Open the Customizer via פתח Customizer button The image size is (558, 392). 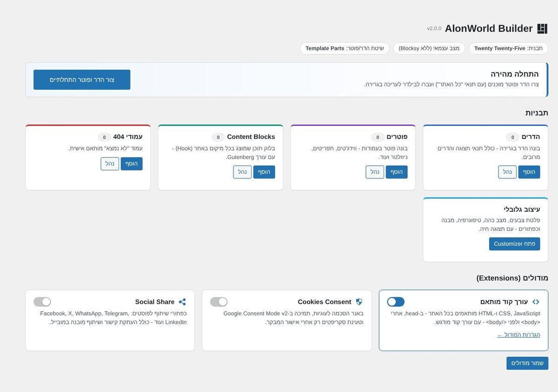(x=515, y=244)
